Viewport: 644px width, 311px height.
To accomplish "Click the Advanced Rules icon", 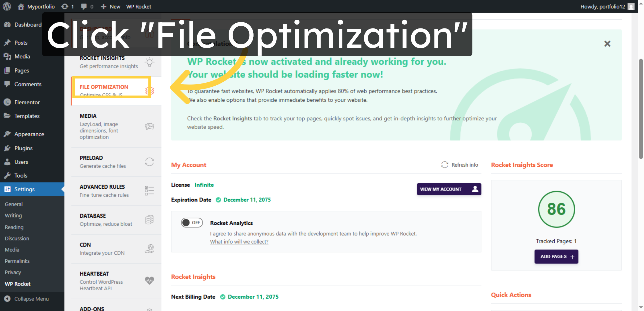I will coord(149,191).
